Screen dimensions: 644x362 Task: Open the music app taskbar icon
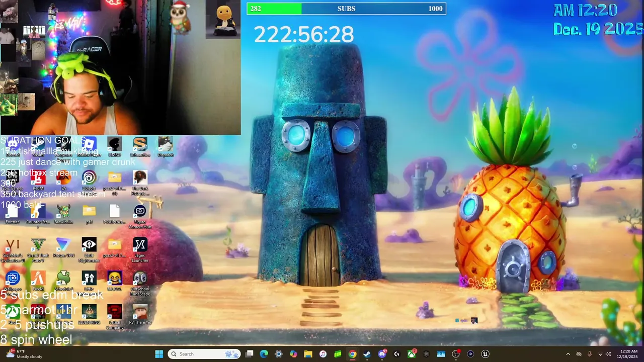click(x=323, y=354)
